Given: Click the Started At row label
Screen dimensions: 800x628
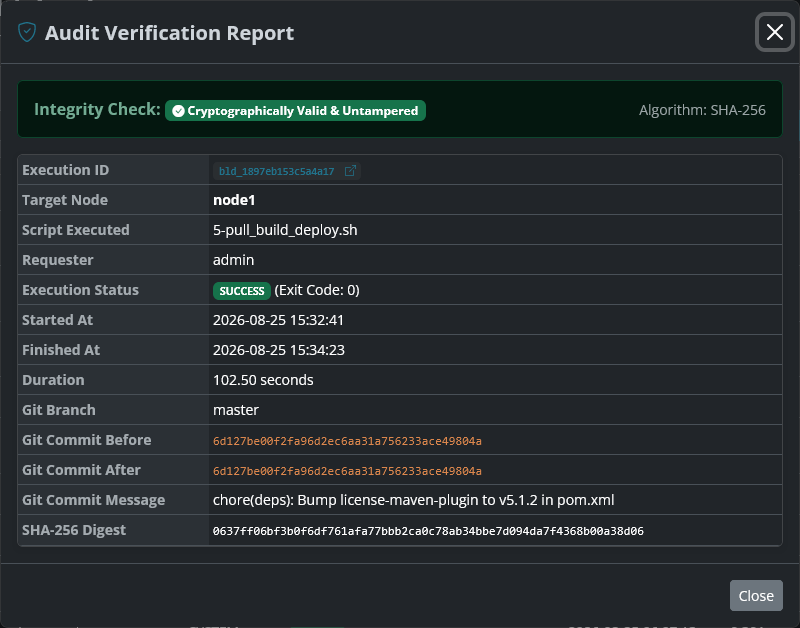Looking at the screenshot, I should click(x=57, y=320).
